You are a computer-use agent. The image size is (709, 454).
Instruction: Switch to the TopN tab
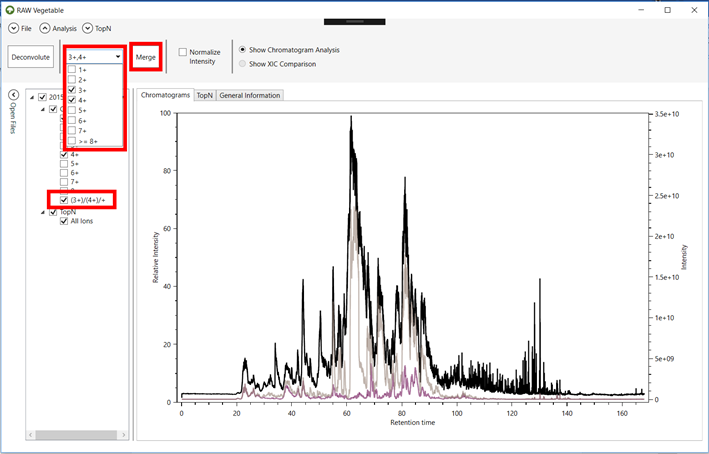click(x=205, y=95)
